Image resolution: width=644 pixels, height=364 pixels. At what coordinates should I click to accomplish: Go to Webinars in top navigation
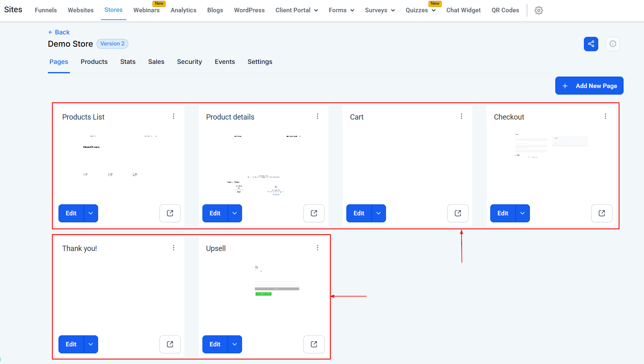point(146,10)
